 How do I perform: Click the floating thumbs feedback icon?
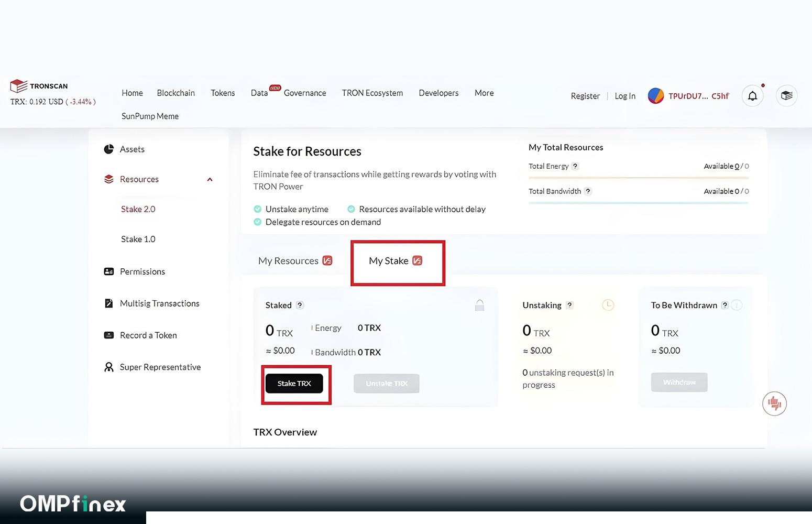[774, 403]
